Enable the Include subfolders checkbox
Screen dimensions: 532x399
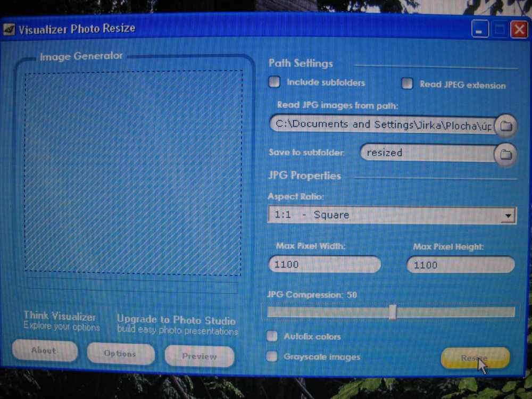point(275,82)
